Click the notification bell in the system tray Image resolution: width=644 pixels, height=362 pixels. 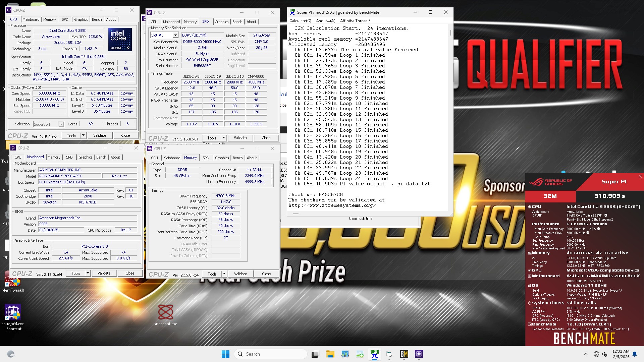tap(635, 354)
